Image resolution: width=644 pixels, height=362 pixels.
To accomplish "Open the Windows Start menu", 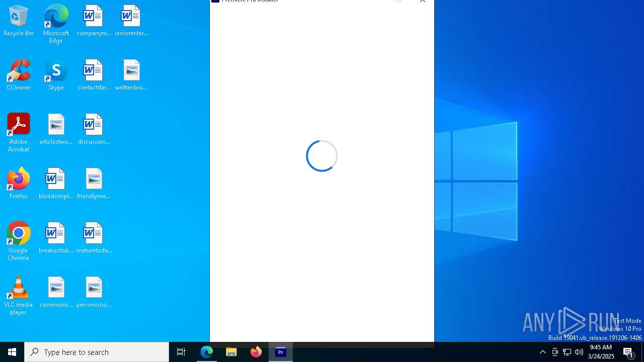I will tap(12, 352).
